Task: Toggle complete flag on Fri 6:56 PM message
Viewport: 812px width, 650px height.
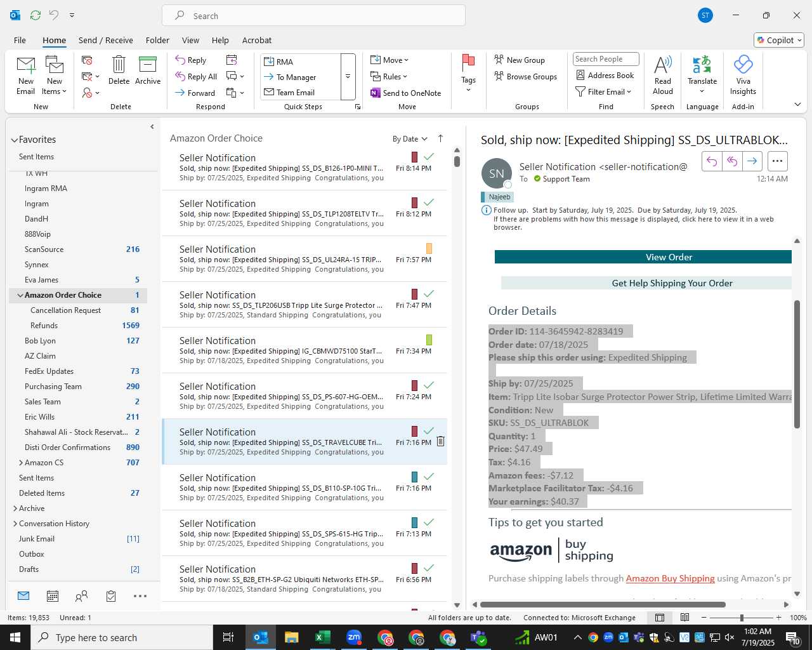Action: click(x=429, y=568)
